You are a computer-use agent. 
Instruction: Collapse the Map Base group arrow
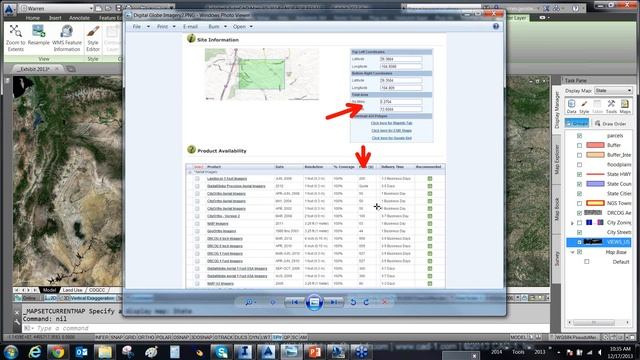572,252
